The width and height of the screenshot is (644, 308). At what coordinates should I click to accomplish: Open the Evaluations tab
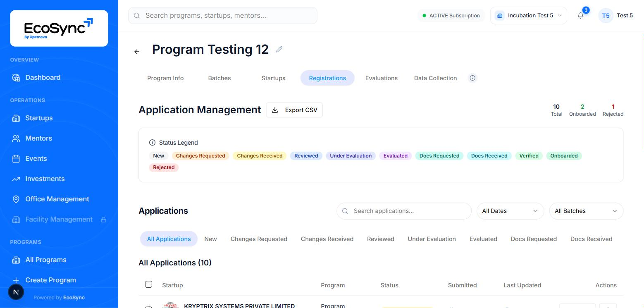tap(382, 78)
